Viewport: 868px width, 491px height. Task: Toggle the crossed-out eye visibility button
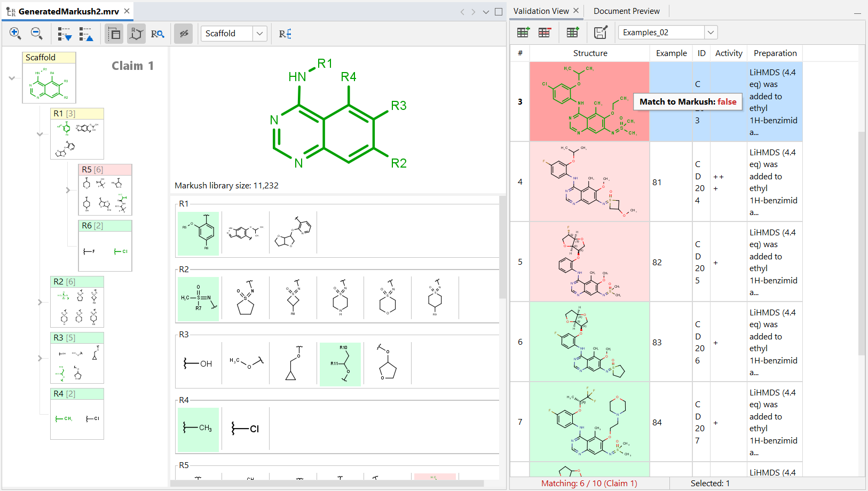tap(183, 34)
